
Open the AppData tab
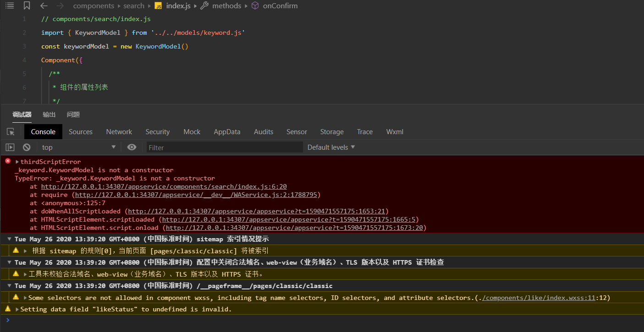(x=227, y=132)
